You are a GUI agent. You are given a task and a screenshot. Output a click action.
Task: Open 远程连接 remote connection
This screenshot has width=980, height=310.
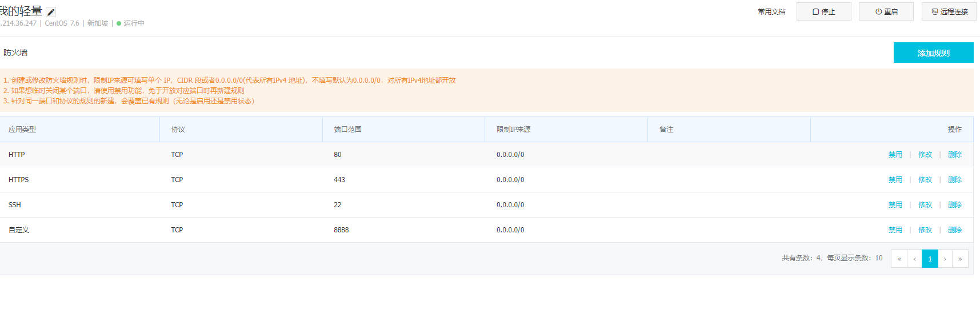pyautogui.click(x=949, y=11)
